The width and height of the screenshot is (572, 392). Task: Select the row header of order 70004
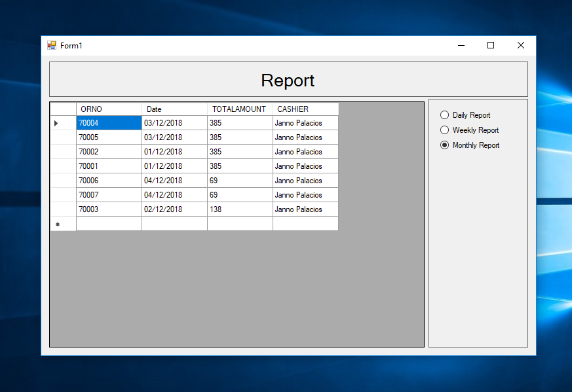coord(63,123)
